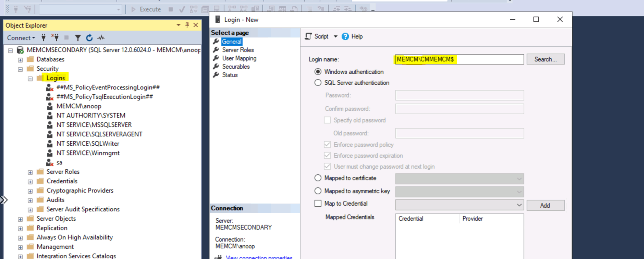The width and height of the screenshot is (644, 259).
Task: Click the Security folder icon
Action: (x=30, y=69)
